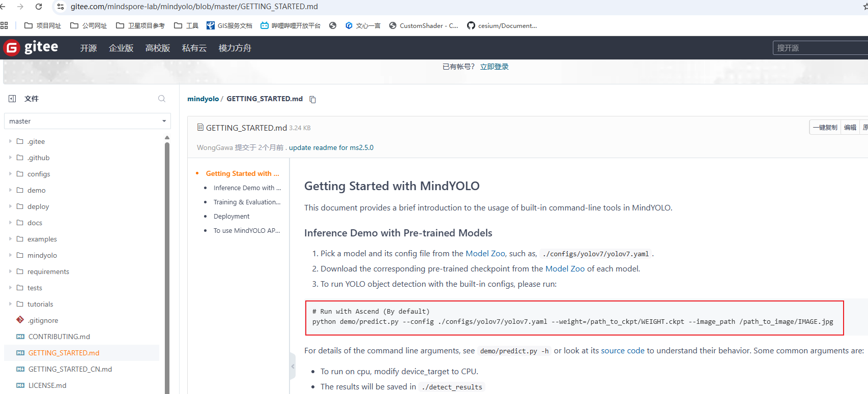This screenshot has height=394, width=868.
Task: Open the 模力方舟 navigation menu
Action: [x=235, y=48]
